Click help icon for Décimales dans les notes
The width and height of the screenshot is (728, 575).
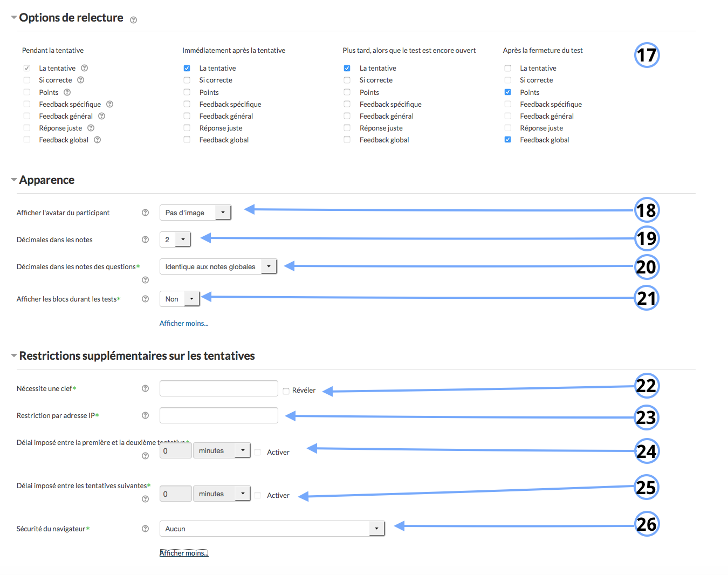pyautogui.click(x=145, y=239)
